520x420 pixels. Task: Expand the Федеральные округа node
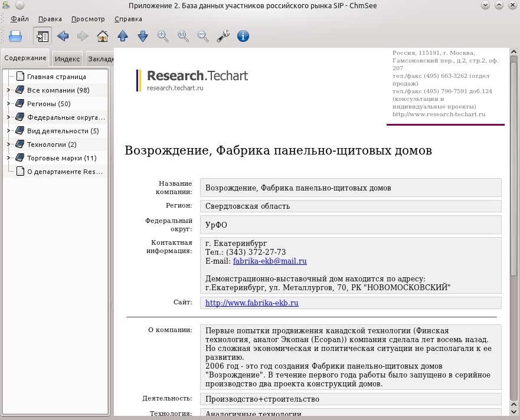pos(9,117)
